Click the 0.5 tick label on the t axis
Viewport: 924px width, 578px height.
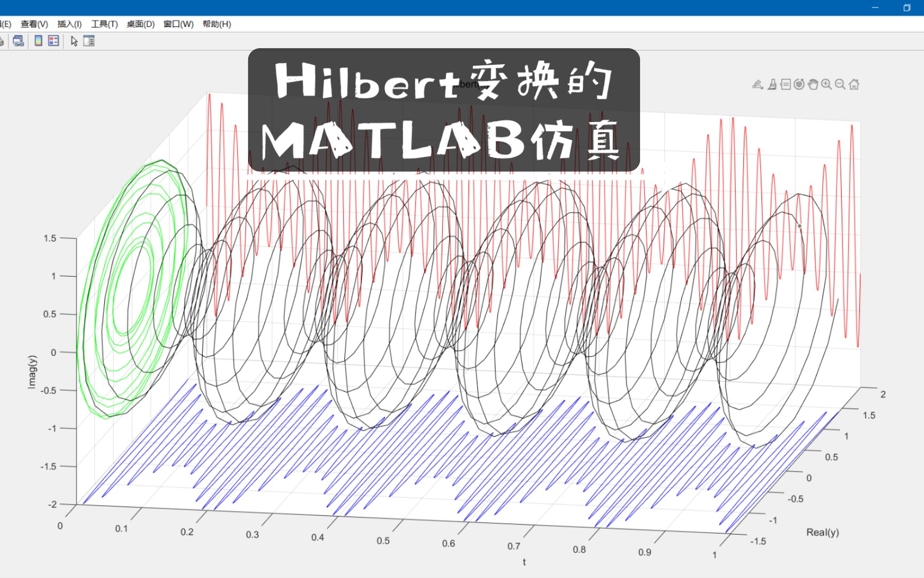coord(383,541)
